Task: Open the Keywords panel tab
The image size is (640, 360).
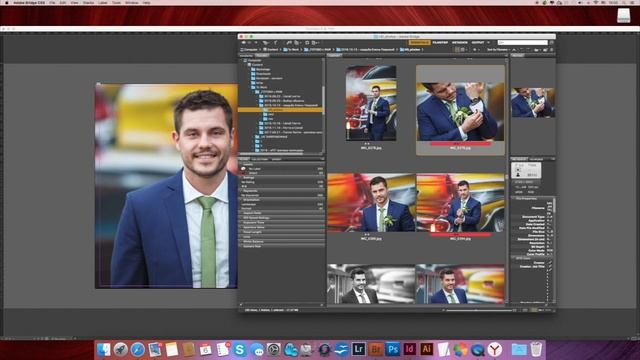Action: [x=536, y=159]
